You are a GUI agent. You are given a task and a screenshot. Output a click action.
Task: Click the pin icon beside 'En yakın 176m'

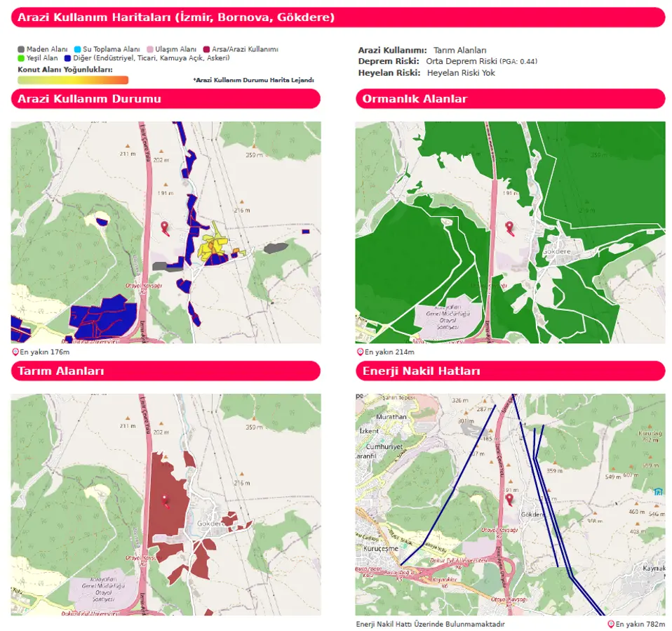[15, 352]
